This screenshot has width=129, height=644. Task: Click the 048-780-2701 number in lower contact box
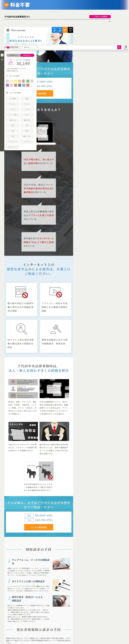[x=44, y=520]
